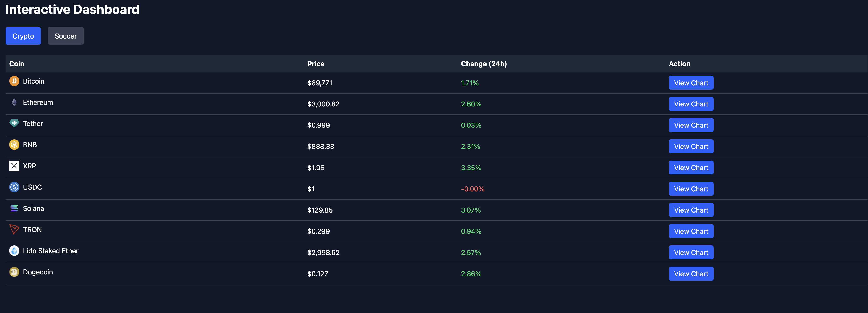Click the 2.31% change value

pyautogui.click(x=470, y=147)
